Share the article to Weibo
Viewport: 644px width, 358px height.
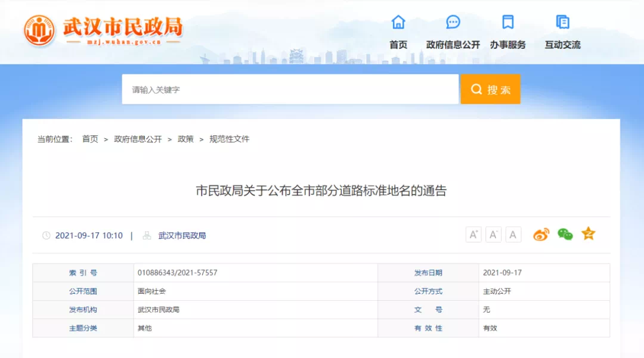[541, 235]
